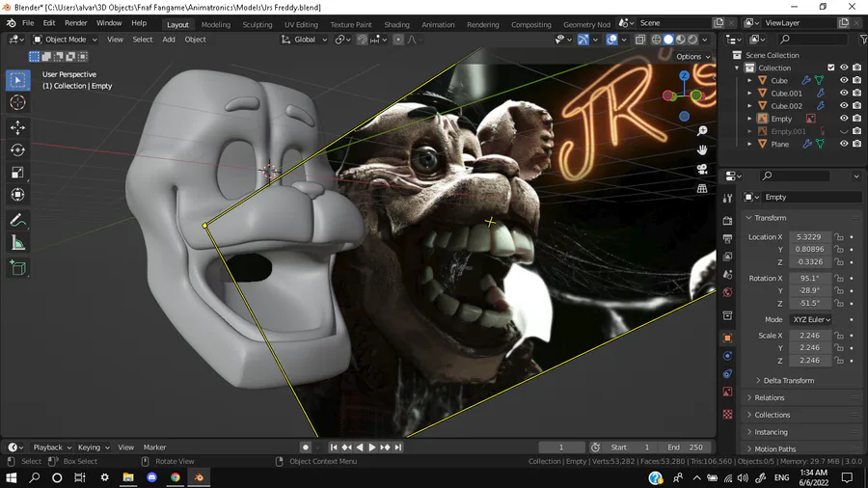Click the pan view hand gizmo
Image resolution: width=868 pixels, height=488 pixels.
tap(702, 149)
